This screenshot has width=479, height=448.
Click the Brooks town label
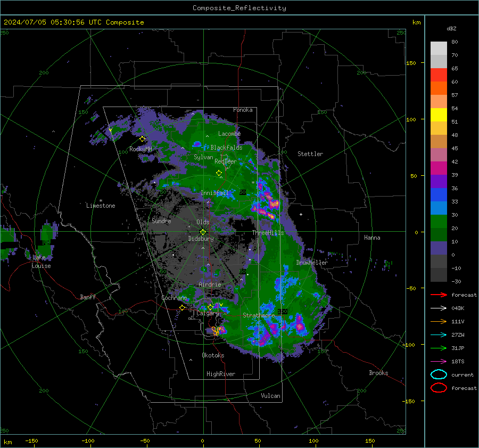pyautogui.click(x=378, y=373)
